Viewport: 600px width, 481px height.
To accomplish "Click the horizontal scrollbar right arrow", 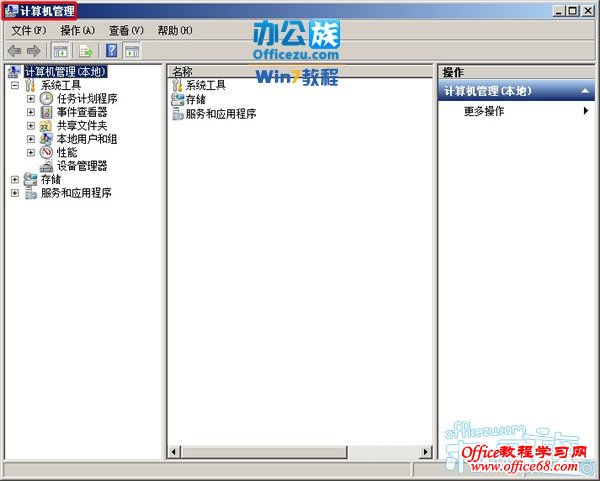I will coord(426,452).
